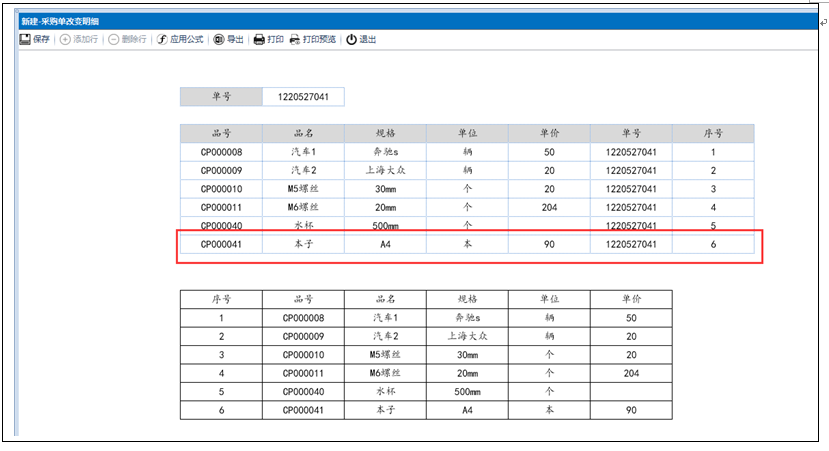Click the CP000041 cell in the highlighted row
Viewport: 829px width, 451px height.
(x=221, y=244)
